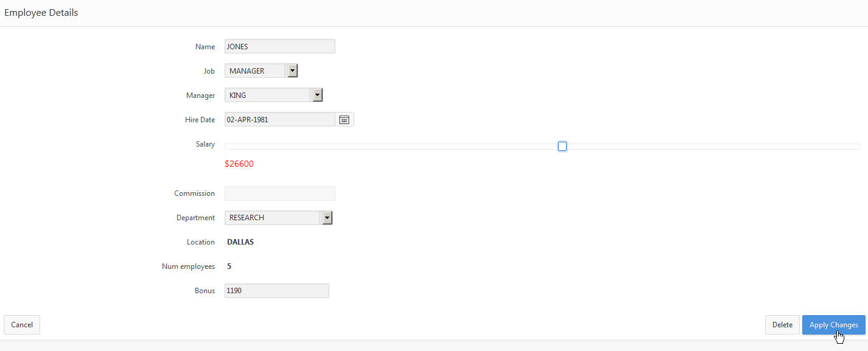This screenshot has height=351, width=868.
Task: Click the red $26600 salary value
Action: [x=239, y=164]
